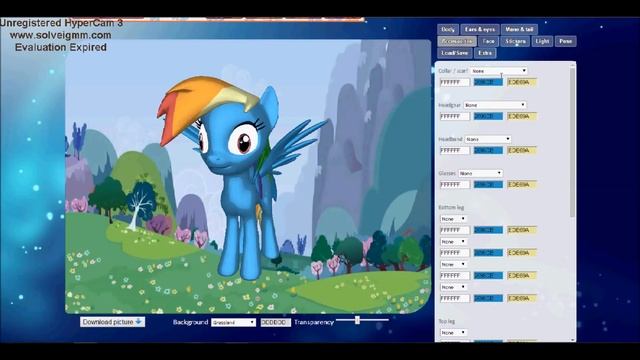
Task: Open the Glasses dropdown
Action: (x=480, y=173)
